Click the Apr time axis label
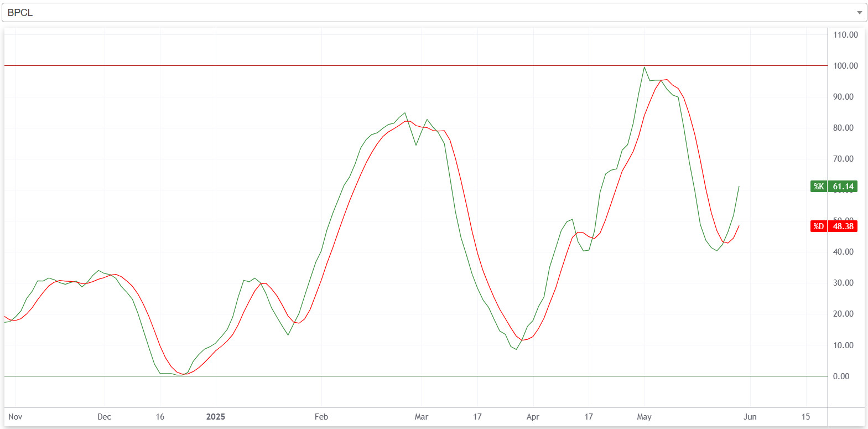 tap(532, 417)
